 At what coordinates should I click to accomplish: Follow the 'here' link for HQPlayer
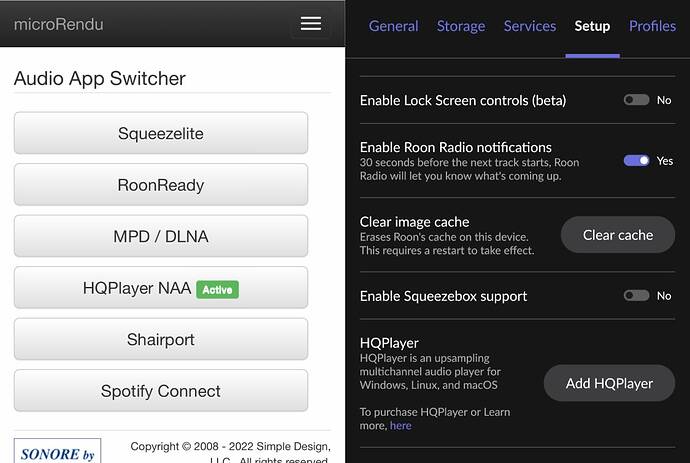coord(400,426)
